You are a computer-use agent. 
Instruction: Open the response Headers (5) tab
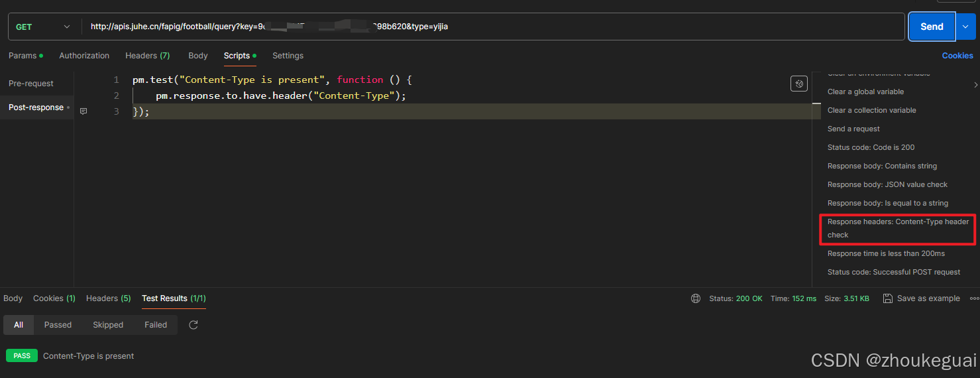pyautogui.click(x=109, y=298)
